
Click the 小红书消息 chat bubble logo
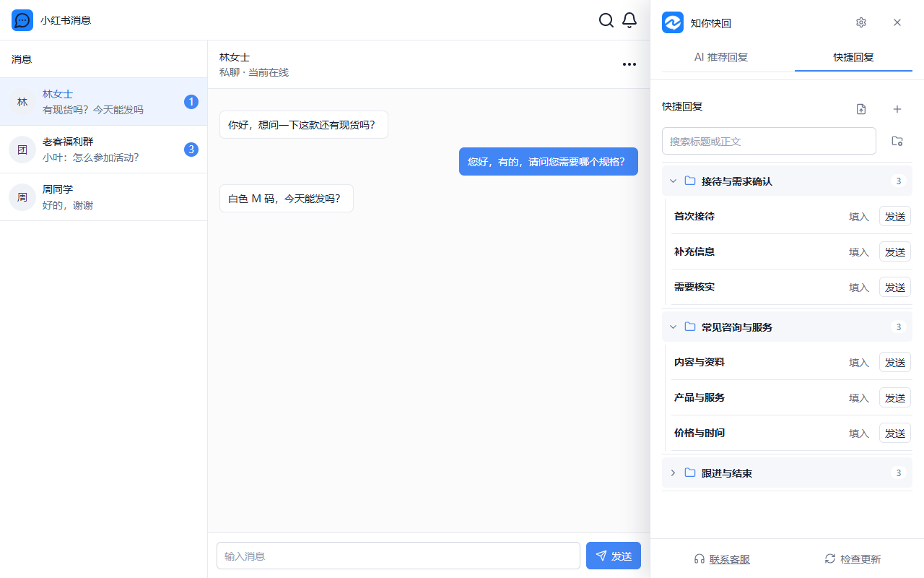click(x=22, y=20)
